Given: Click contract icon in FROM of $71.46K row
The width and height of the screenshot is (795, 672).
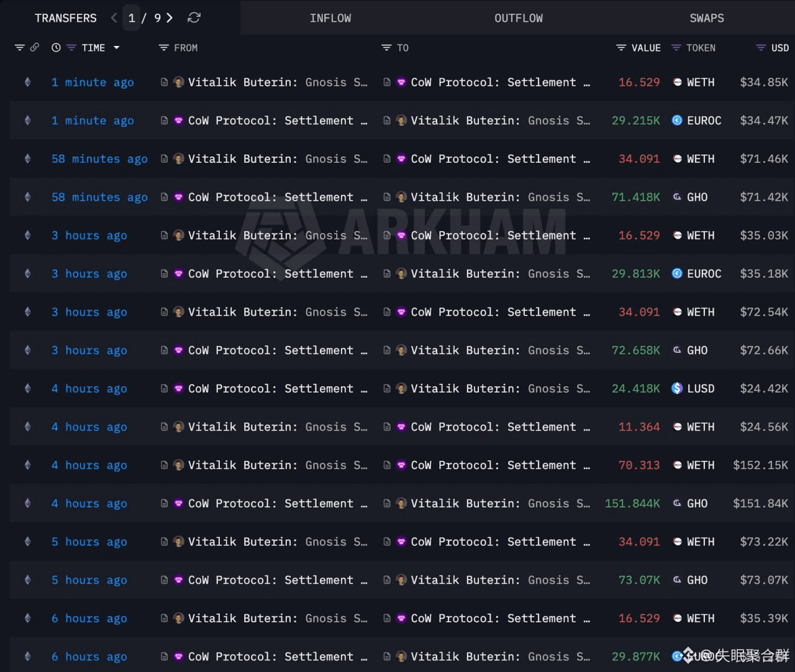Looking at the screenshot, I should [x=164, y=159].
